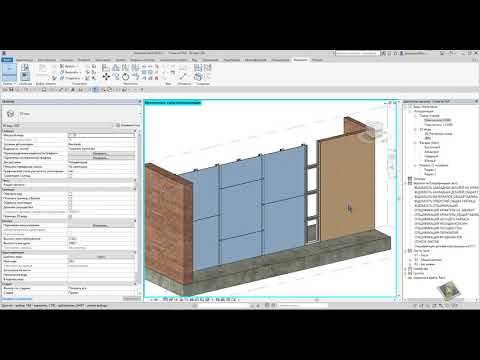This screenshot has height=360, width=480.
Task: Switch to the Architecture (Архитектура) ribbon tab
Action: coord(24,60)
